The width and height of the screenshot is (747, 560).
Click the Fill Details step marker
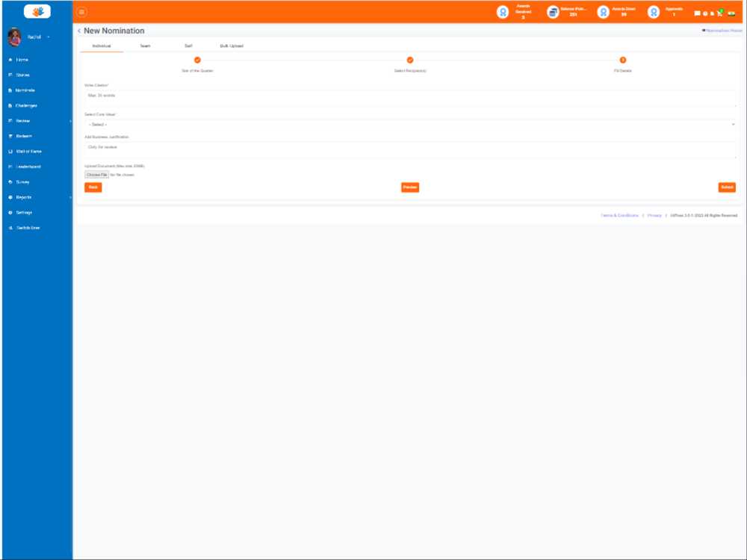click(x=623, y=60)
